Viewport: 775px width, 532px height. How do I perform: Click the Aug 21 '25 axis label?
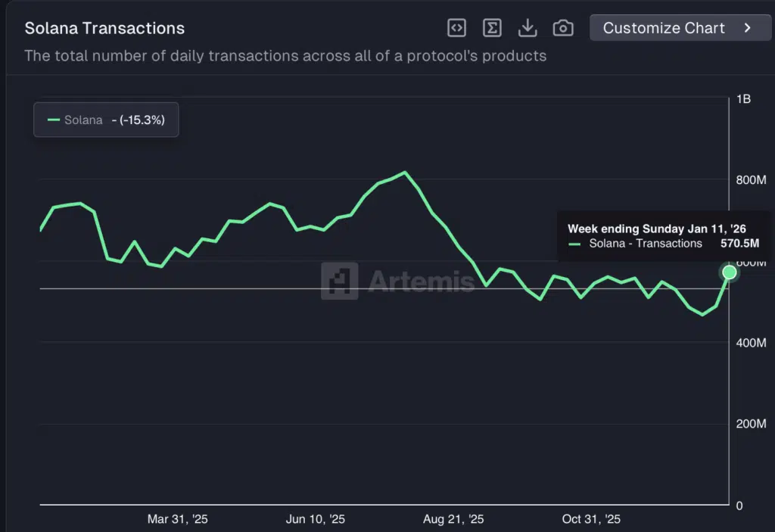453,519
